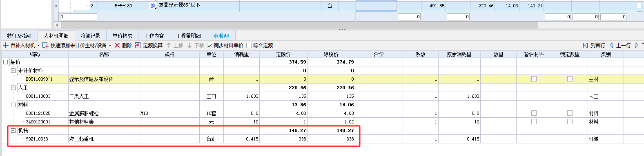644x156 pixels.
Task: Switch to the 特征及指引 tab
Action: 19,36
